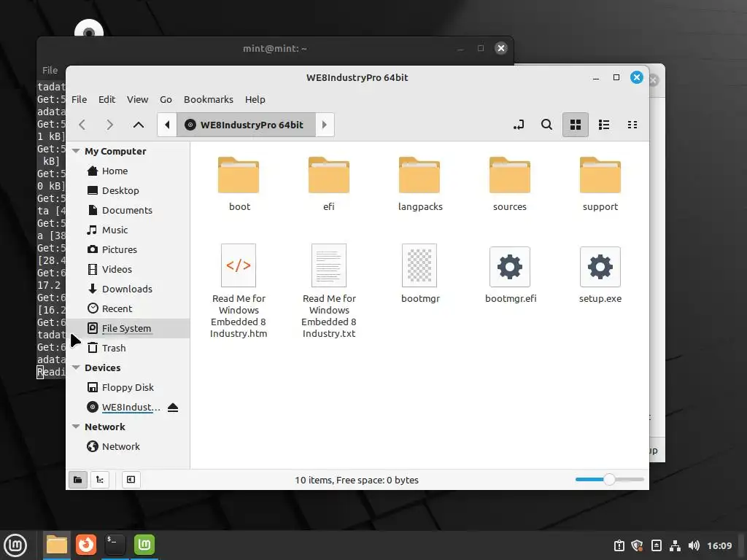Click right path-bar scroll arrow
The height and width of the screenshot is (560, 747).
click(x=325, y=125)
